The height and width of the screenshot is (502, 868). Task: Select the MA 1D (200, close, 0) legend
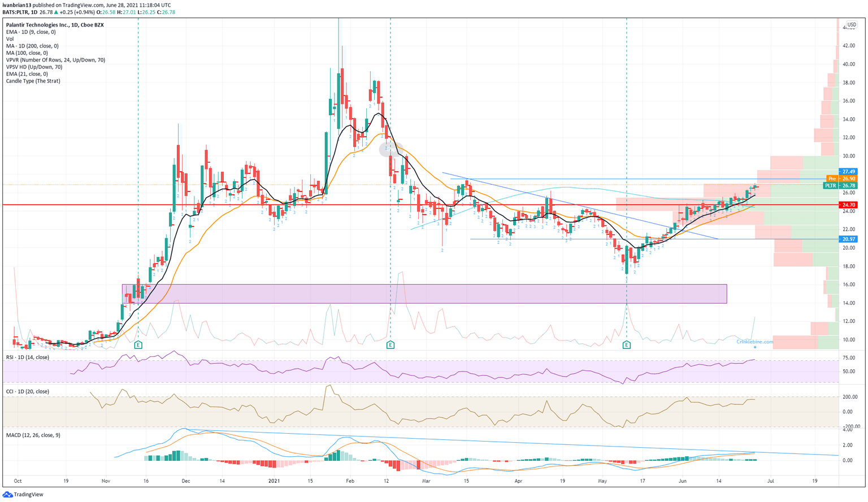click(32, 46)
